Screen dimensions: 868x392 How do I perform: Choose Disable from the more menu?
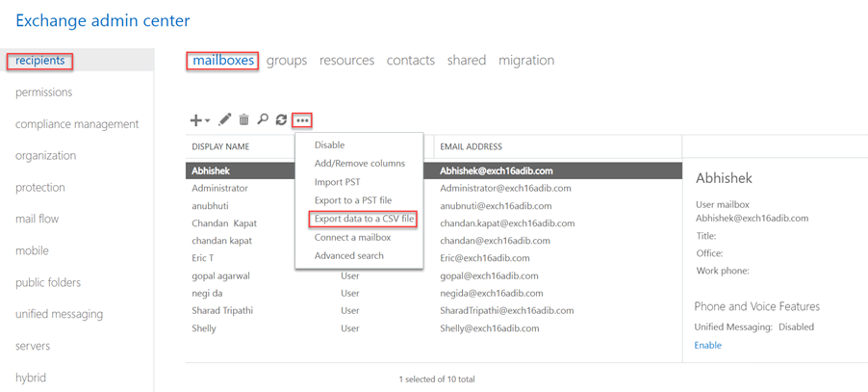point(329,145)
